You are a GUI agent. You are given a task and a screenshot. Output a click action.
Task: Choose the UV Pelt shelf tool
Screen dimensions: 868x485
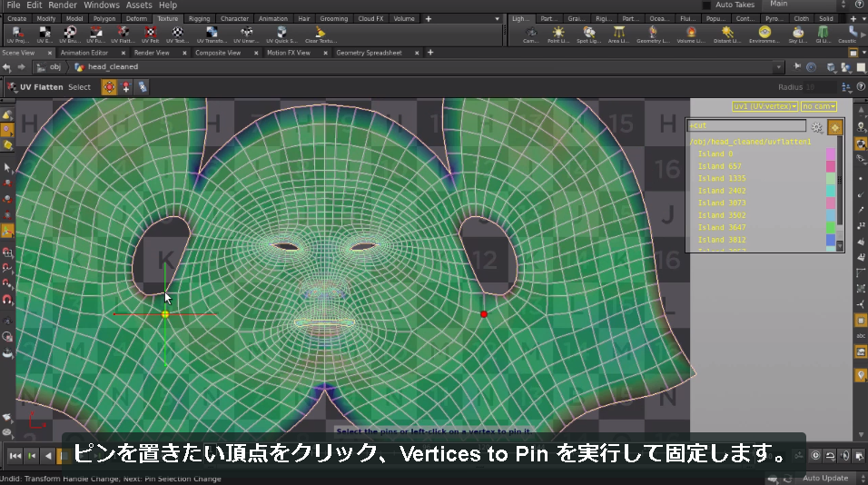(150, 35)
